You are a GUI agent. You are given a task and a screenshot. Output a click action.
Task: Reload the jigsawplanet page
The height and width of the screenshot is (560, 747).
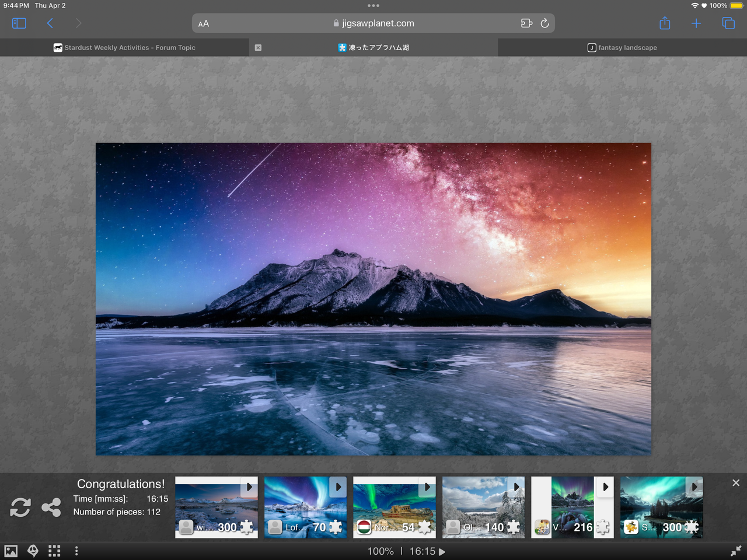coord(545,23)
